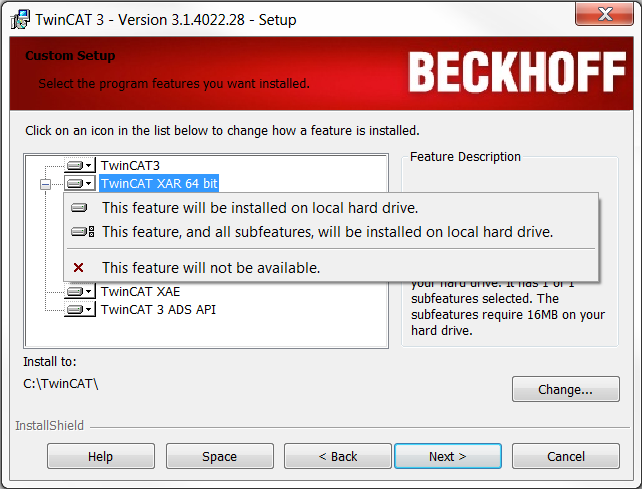Click the red X not-available icon
Image resolution: width=642 pixels, height=489 pixels.
coord(78,268)
